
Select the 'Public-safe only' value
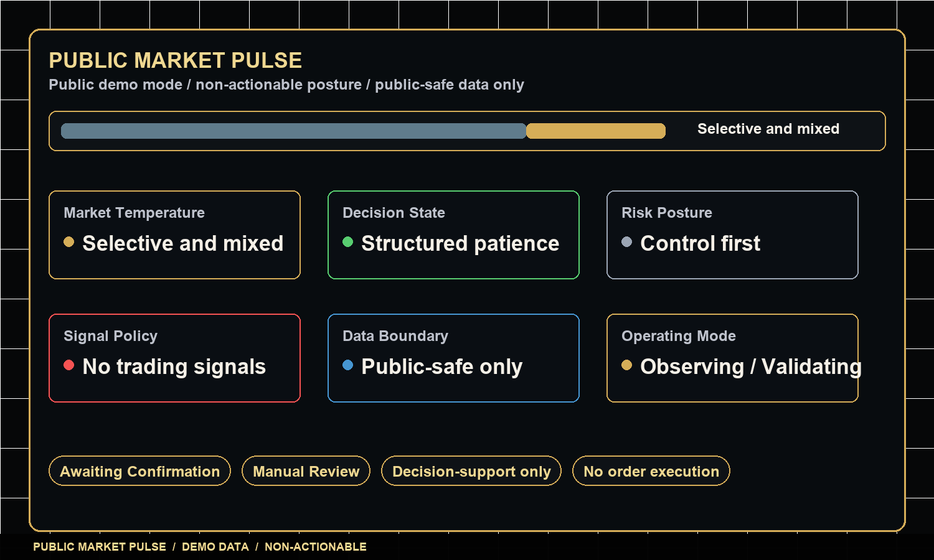point(442,366)
